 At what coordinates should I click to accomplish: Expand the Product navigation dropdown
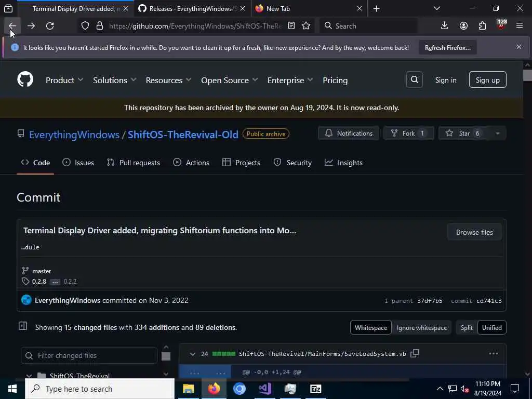pyautogui.click(x=64, y=80)
